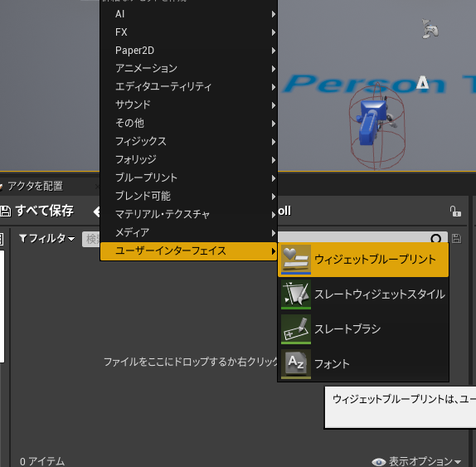Viewport: 476px width, 467px height.
Task: Open the AI submenu
Action: point(188,14)
